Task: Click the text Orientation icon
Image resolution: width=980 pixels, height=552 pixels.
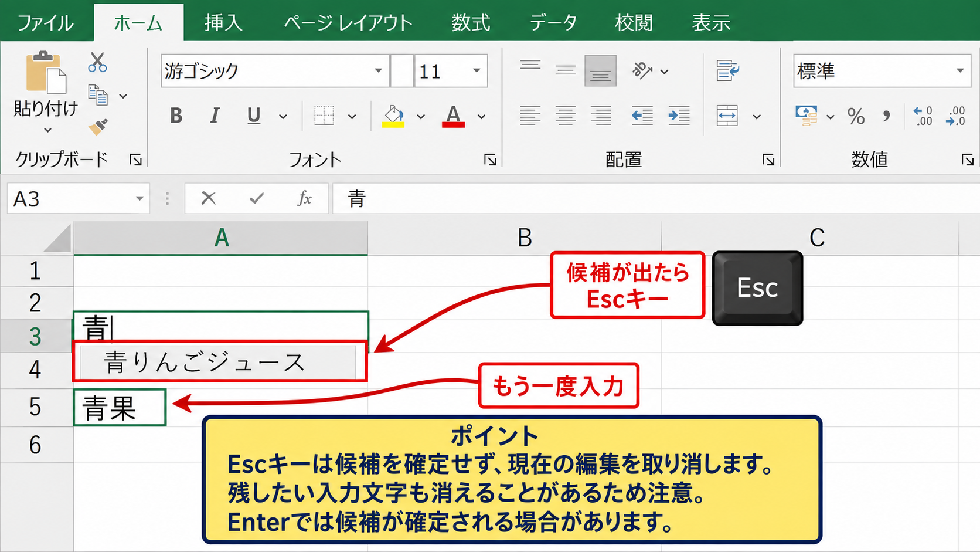Action: click(642, 70)
